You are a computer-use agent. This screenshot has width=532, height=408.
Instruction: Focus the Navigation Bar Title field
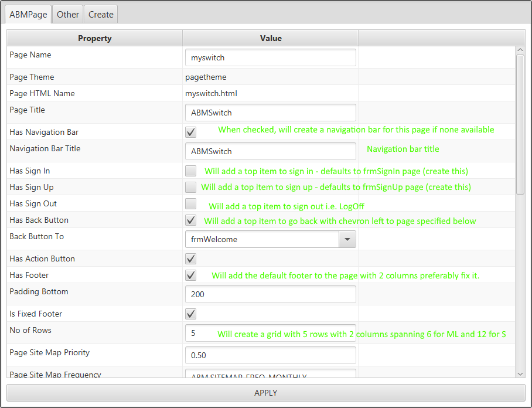click(x=270, y=151)
